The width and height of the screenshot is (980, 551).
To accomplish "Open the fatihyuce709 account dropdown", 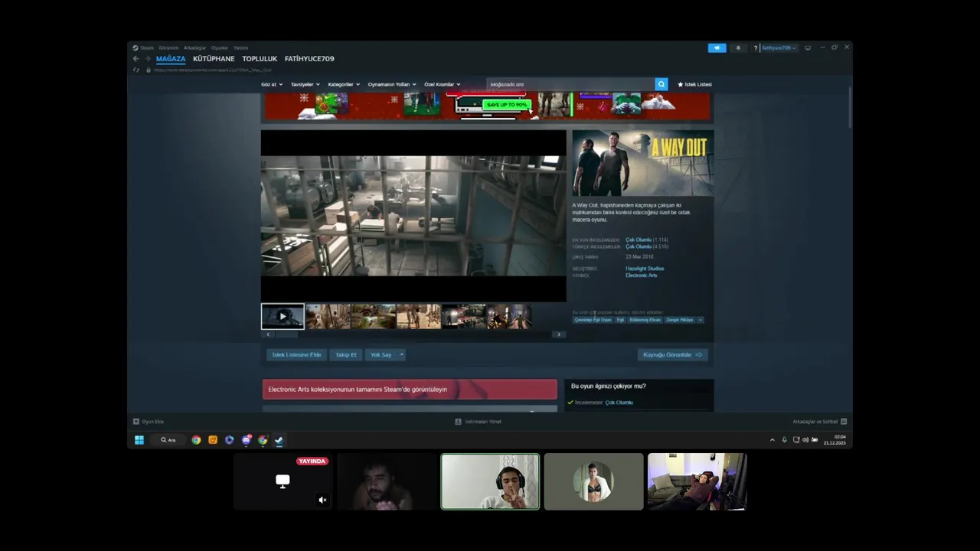I will [x=779, y=47].
